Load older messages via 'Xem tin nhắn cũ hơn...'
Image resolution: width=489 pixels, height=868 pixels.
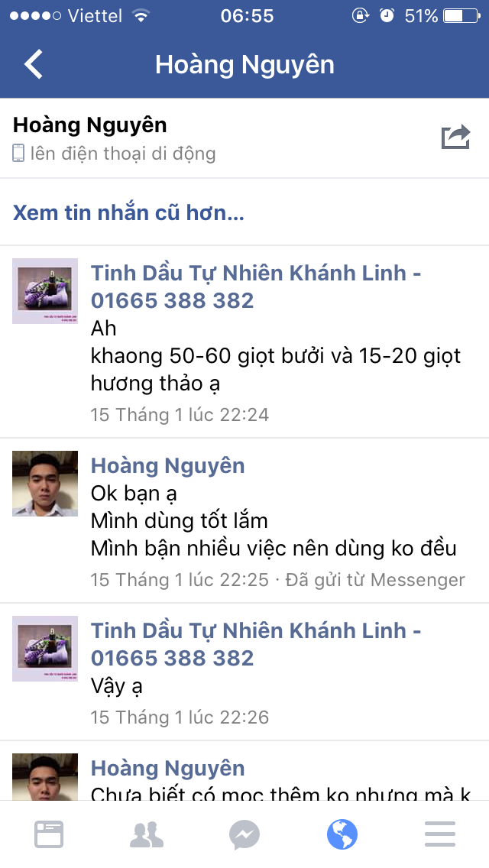point(128,212)
